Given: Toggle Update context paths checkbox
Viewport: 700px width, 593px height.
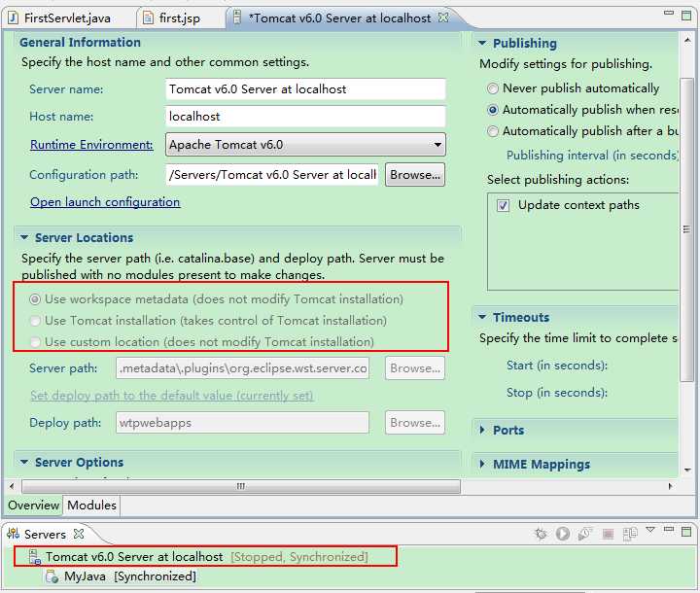Looking at the screenshot, I should click(x=504, y=205).
